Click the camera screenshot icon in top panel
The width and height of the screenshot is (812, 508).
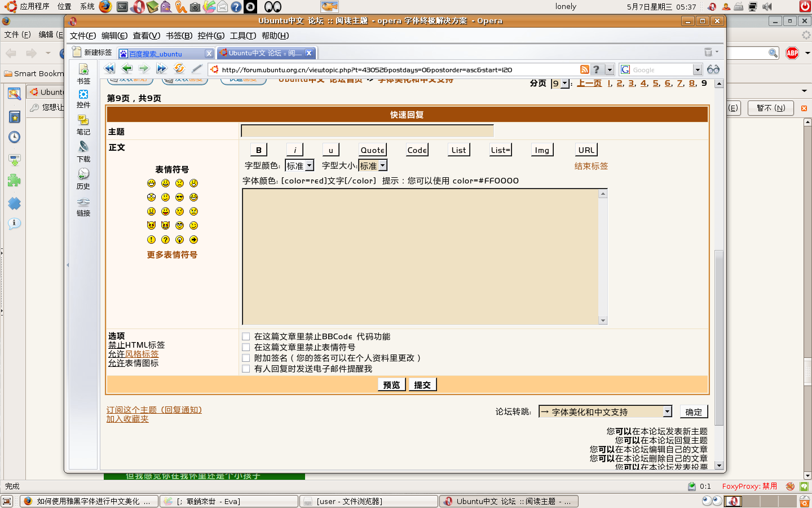[195, 7]
